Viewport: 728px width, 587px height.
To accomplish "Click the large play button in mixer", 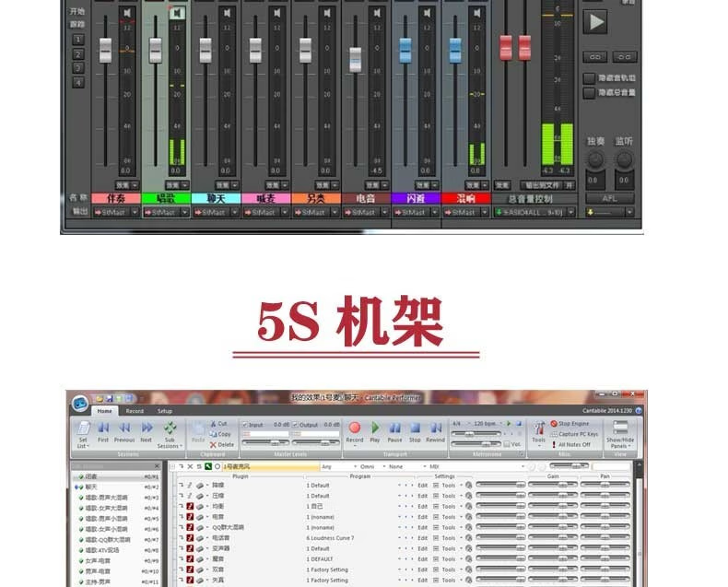I will pyautogui.click(x=597, y=21).
